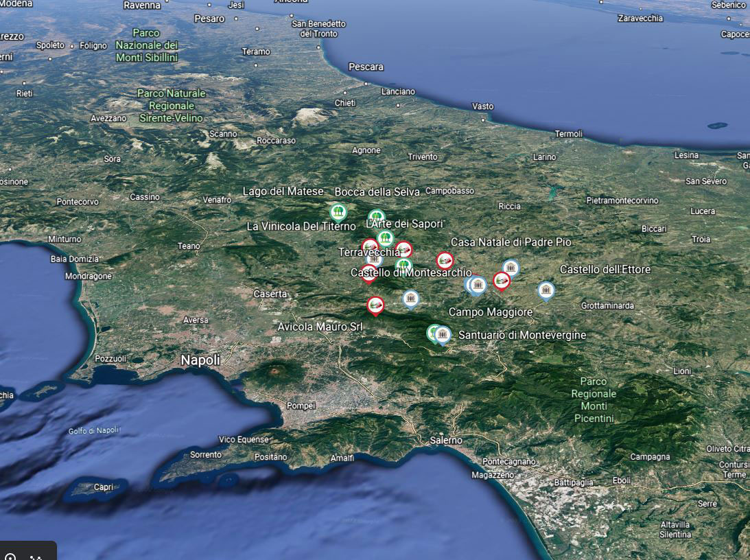The height and width of the screenshot is (560, 750).
Task: Select the Pescara city label
Action: (x=366, y=67)
